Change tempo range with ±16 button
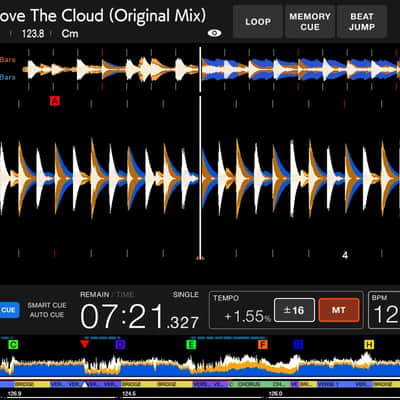400x400 pixels. pyautogui.click(x=294, y=310)
